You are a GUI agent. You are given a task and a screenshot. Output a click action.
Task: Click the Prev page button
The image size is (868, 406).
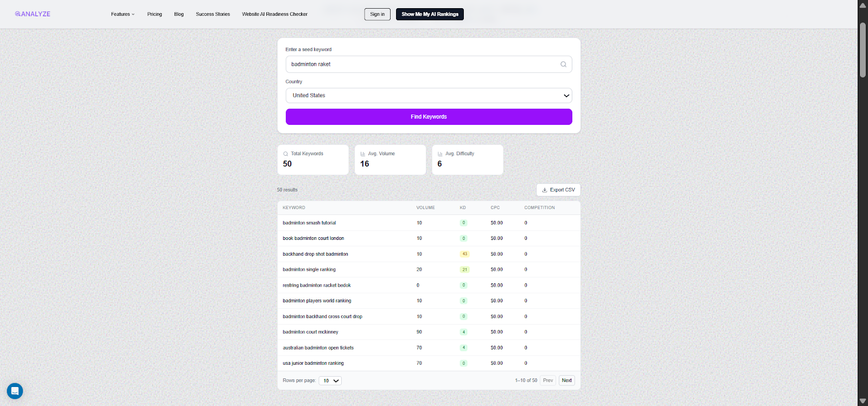coord(548,380)
